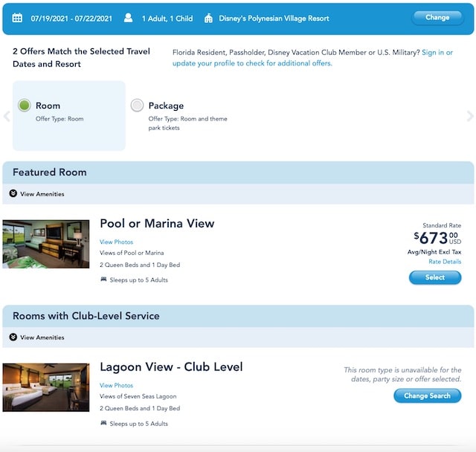Screen dimensions: 476x452
Task: Click the guest person icon
Action: coord(128,18)
